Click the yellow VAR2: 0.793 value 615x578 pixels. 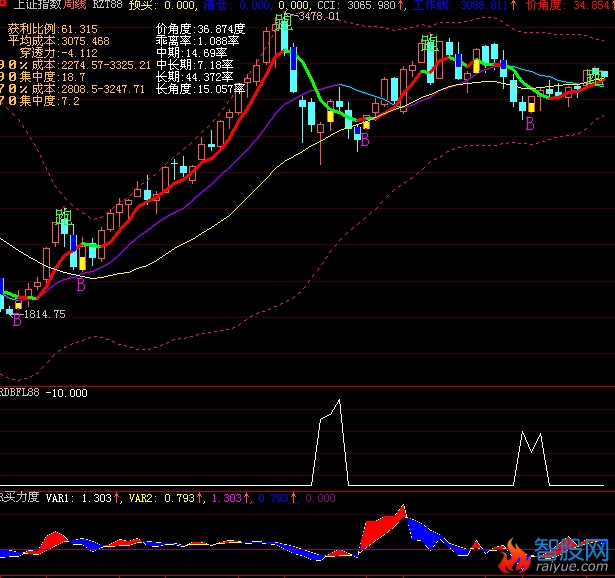click(166, 498)
